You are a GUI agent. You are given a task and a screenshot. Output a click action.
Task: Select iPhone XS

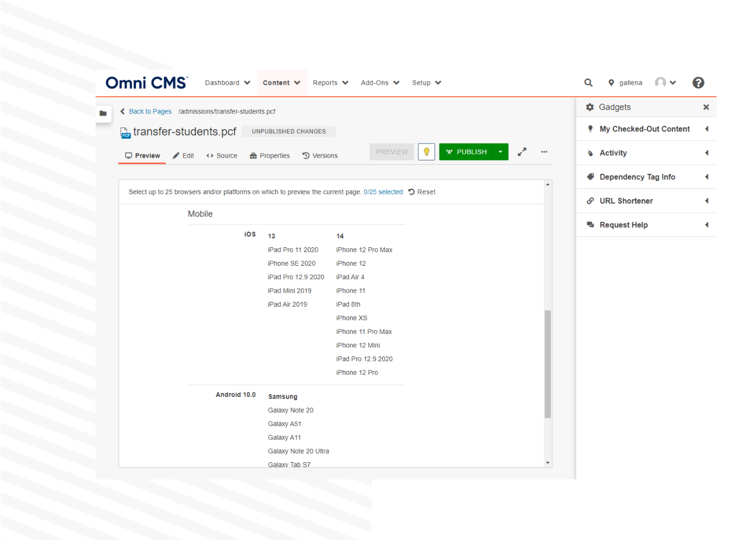pos(352,318)
